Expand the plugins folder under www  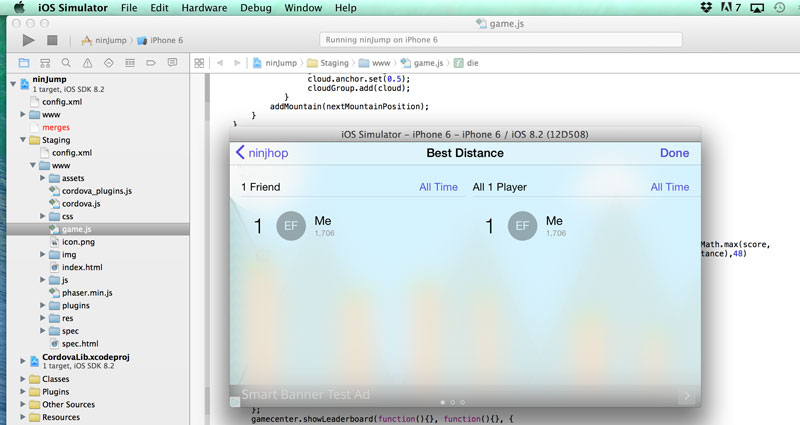pos(42,305)
